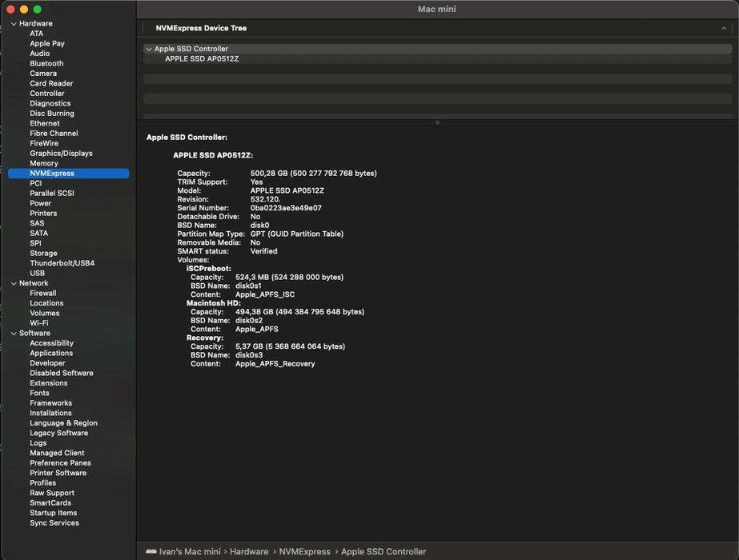Click Apple SSD Controller in path bar
Viewport: 739px width, 560px height.
click(x=384, y=551)
